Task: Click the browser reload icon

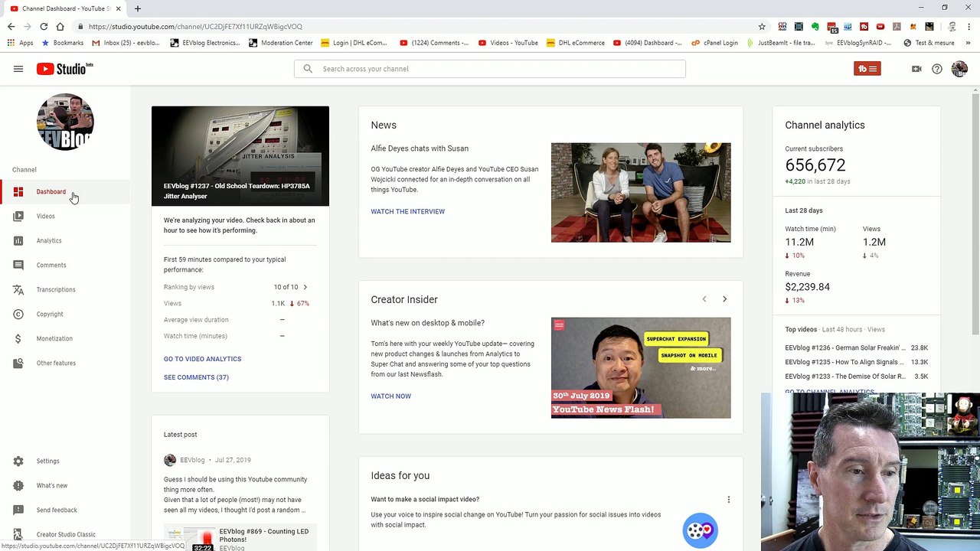Action: [44, 26]
